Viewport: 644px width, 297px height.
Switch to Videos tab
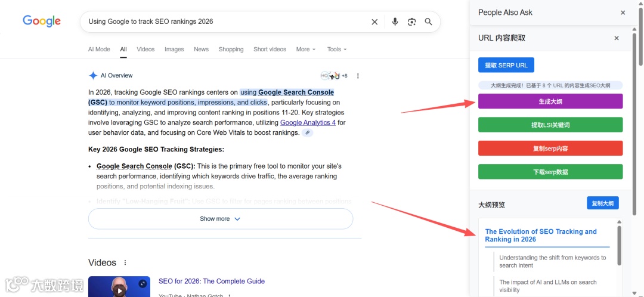[145, 49]
